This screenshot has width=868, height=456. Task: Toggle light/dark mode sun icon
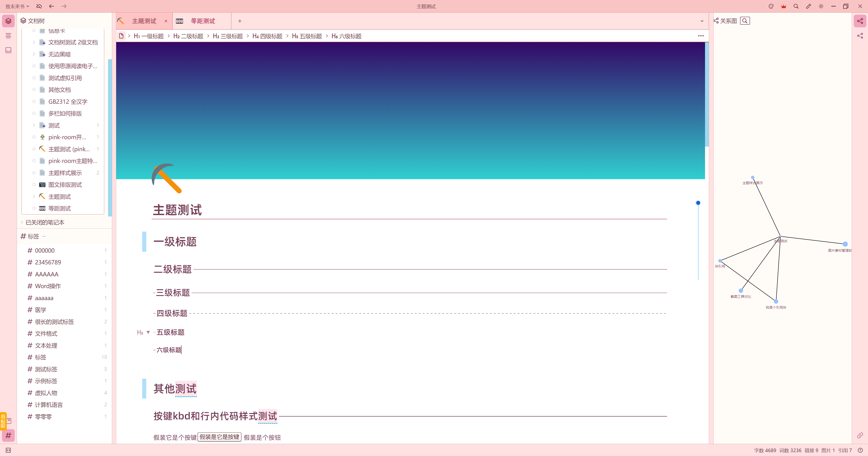pos(821,6)
